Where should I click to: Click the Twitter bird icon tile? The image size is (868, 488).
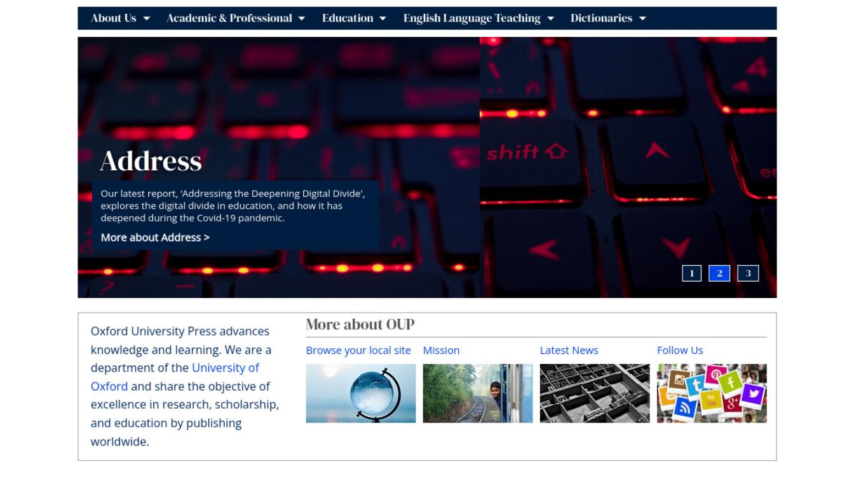[752, 395]
